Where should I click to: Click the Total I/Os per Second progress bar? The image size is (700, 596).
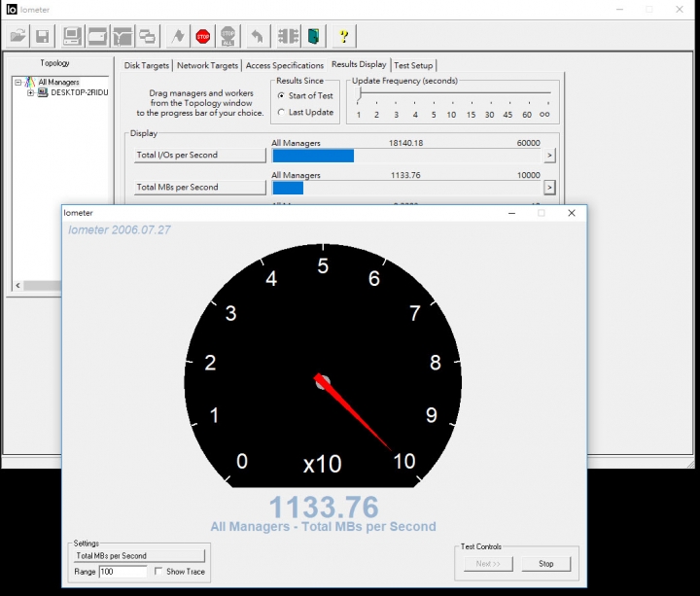tap(406, 156)
